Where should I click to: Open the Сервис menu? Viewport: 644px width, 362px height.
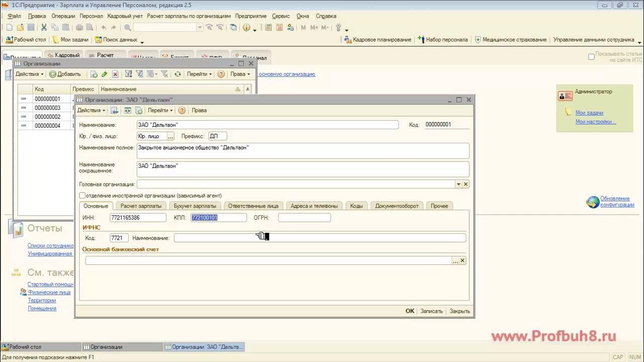pos(281,16)
